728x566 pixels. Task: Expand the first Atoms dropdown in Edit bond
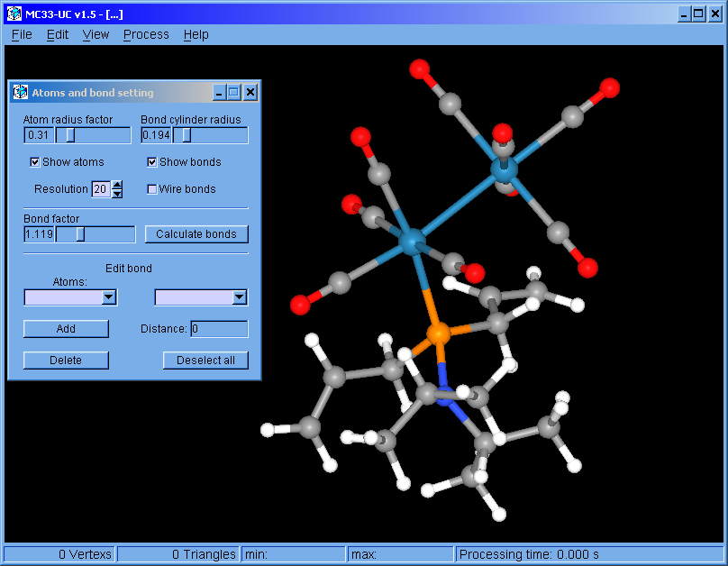(x=109, y=297)
